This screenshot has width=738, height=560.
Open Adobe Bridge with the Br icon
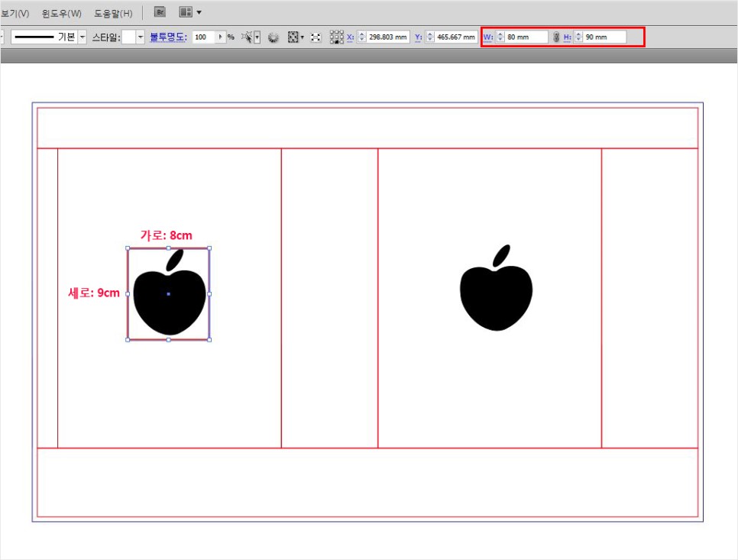[x=160, y=12]
